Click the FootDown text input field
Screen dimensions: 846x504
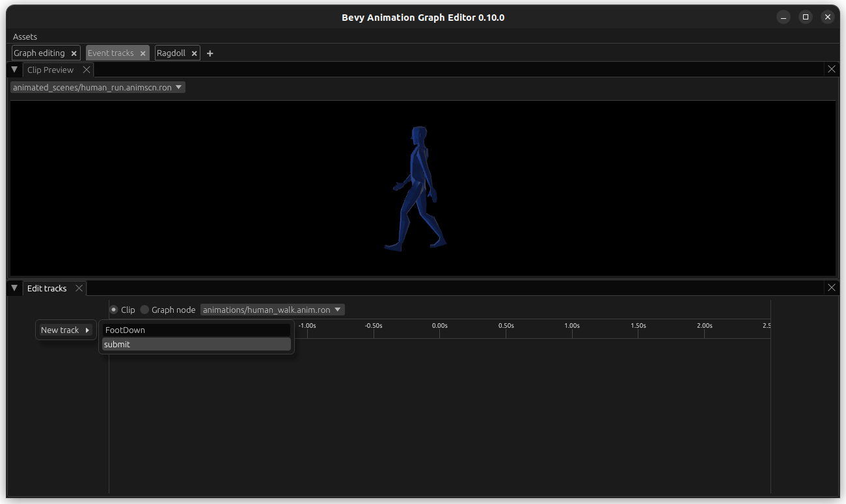[197, 330]
